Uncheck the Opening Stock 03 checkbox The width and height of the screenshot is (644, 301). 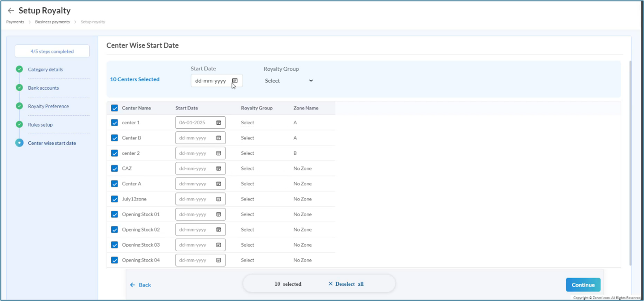[x=114, y=245]
